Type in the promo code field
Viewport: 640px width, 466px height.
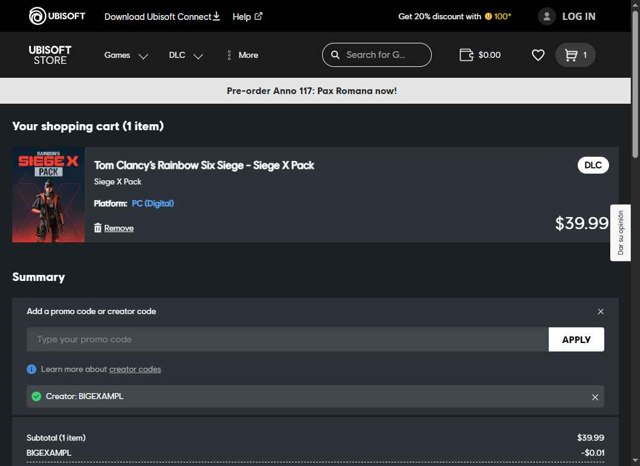[x=288, y=339]
